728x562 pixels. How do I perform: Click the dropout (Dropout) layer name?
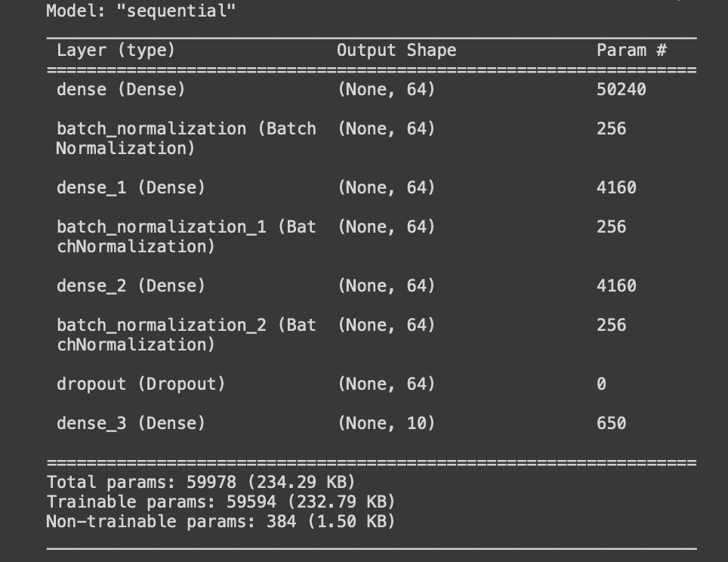coord(140,384)
